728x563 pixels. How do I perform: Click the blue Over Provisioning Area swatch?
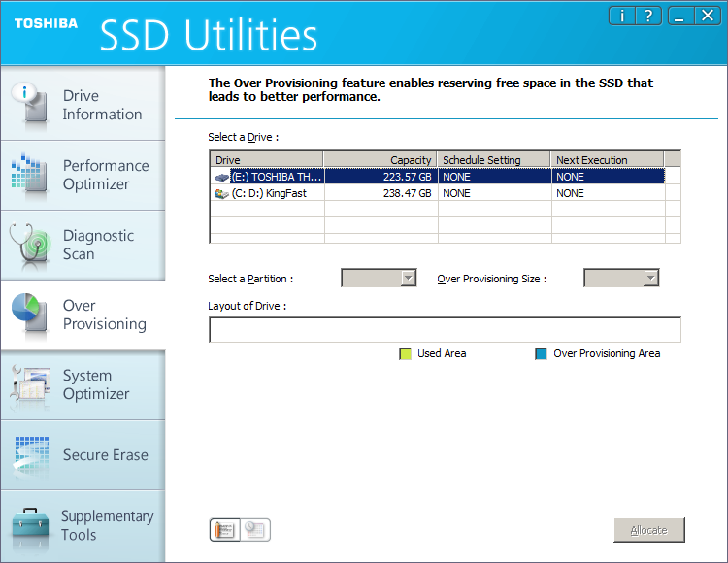click(x=542, y=354)
